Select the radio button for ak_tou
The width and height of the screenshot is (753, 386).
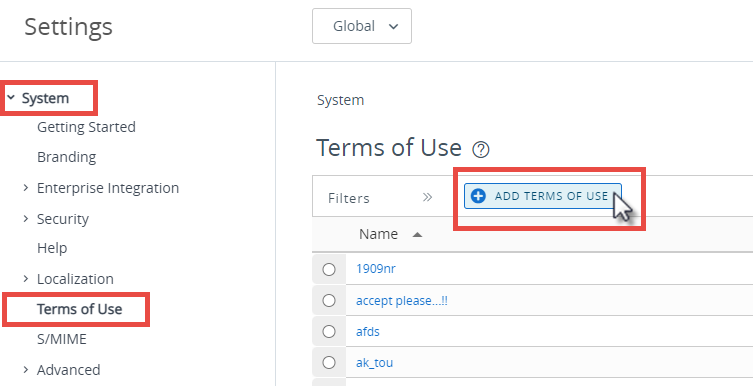click(329, 362)
